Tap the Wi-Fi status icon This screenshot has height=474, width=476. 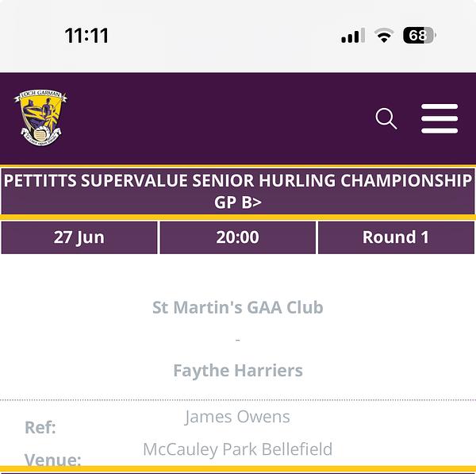tap(384, 35)
